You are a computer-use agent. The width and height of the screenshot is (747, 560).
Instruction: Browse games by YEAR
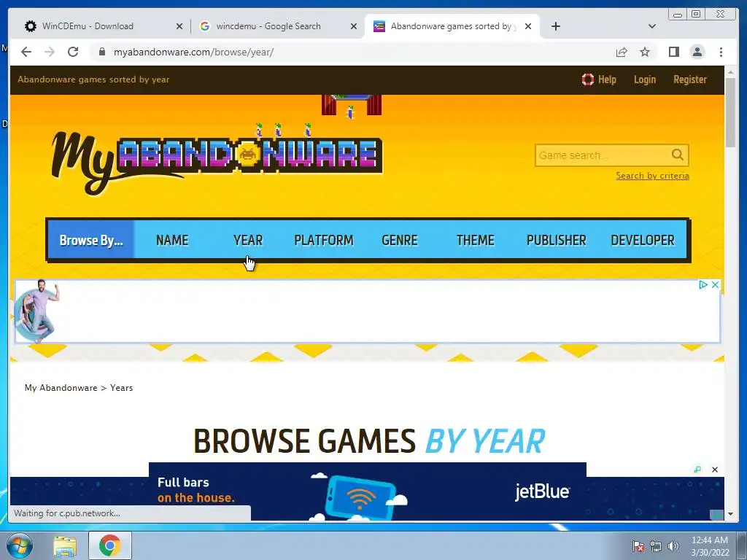248,240
